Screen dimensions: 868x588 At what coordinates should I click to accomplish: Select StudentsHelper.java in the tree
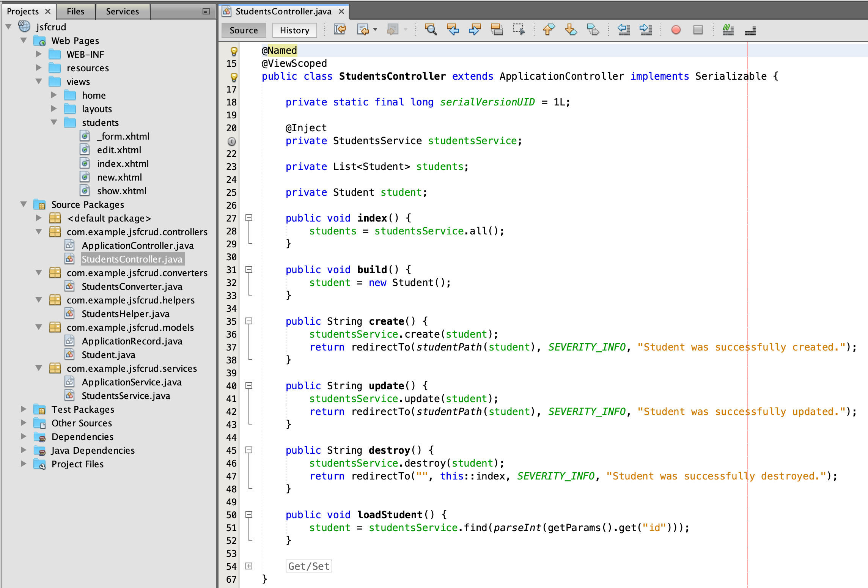[126, 314]
